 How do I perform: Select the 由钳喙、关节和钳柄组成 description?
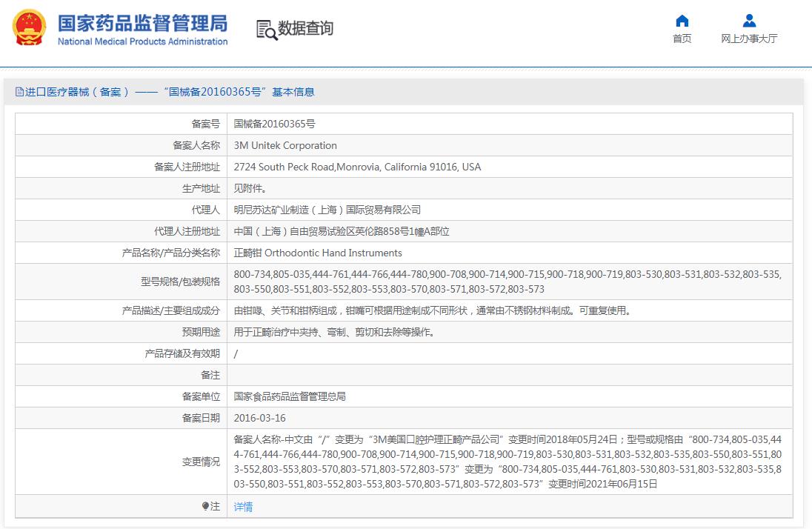(433, 311)
